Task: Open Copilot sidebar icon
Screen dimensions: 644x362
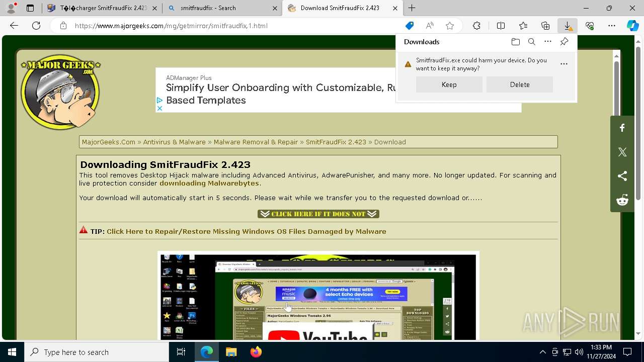Action: 632,26
